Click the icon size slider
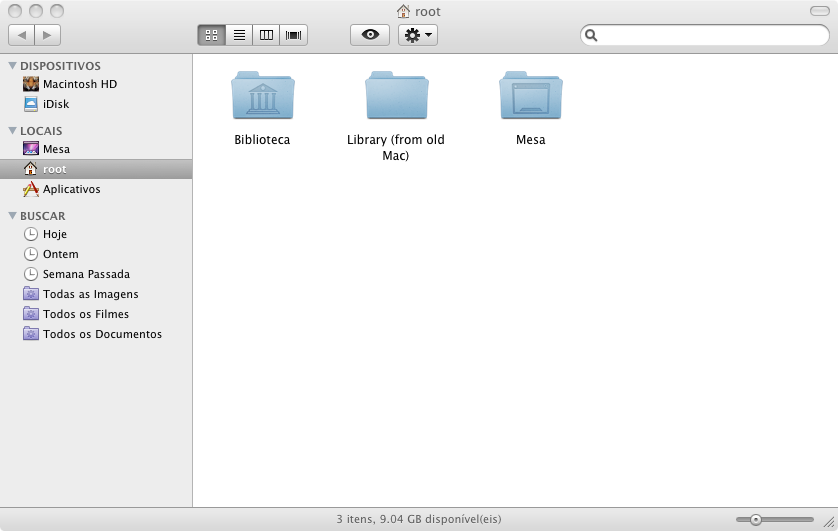This screenshot has height=531, width=838. click(x=774, y=519)
